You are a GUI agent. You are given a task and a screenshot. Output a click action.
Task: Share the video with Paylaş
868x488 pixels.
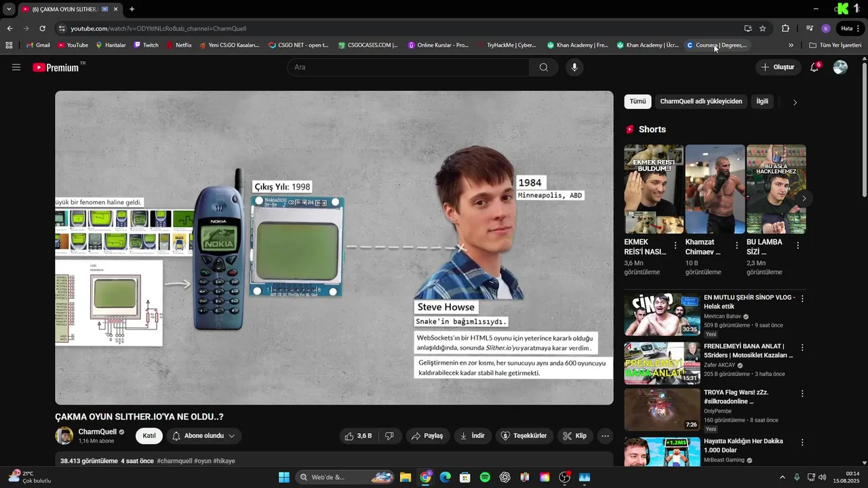pyautogui.click(x=428, y=436)
